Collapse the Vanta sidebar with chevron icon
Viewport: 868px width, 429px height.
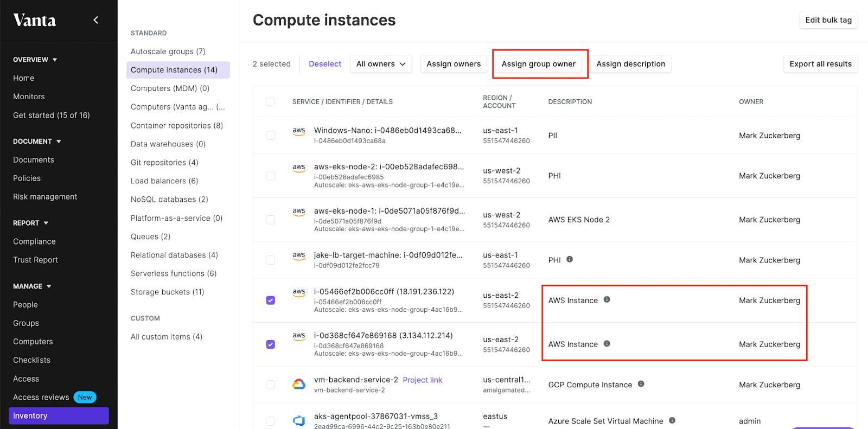(96, 20)
